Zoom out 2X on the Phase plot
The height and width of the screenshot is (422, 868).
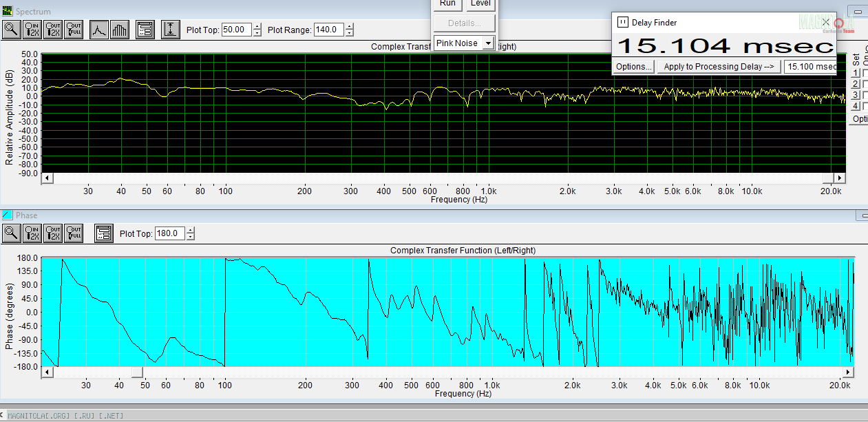coord(53,233)
